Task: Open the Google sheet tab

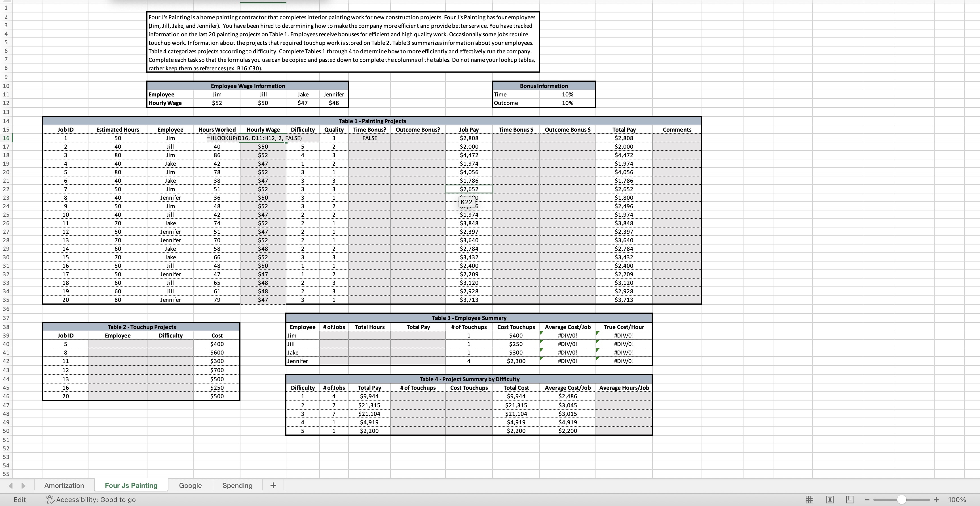Action: [190, 486]
